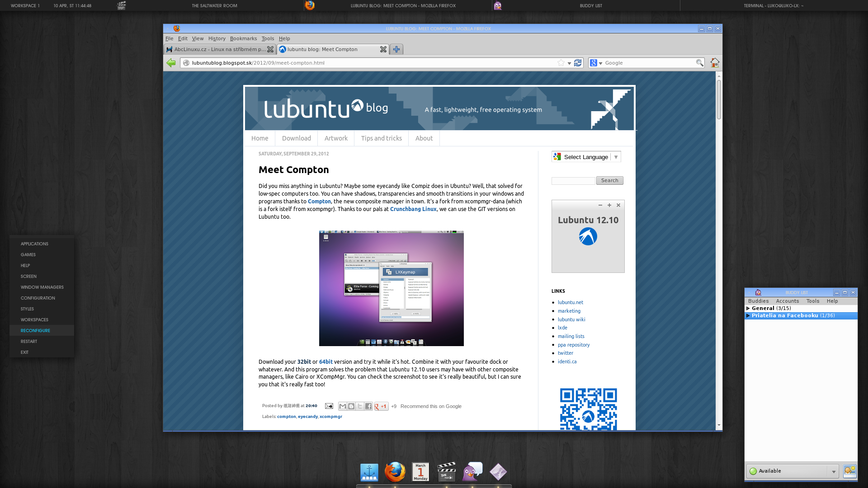This screenshot has width=868, height=488.
Task: Close the lubuntu blog Meet Compton tab
Action: click(x=383, y=49)
